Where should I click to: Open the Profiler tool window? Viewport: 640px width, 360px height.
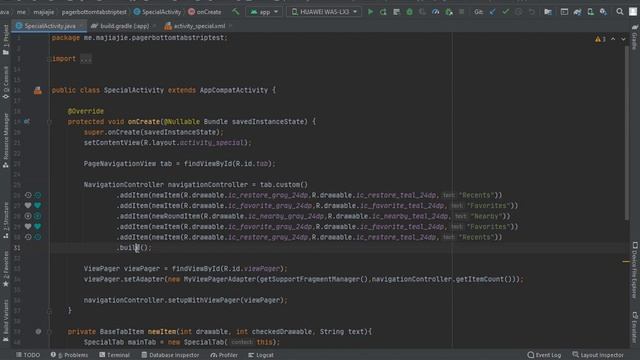pyautogui.click(x=224, y=355)
